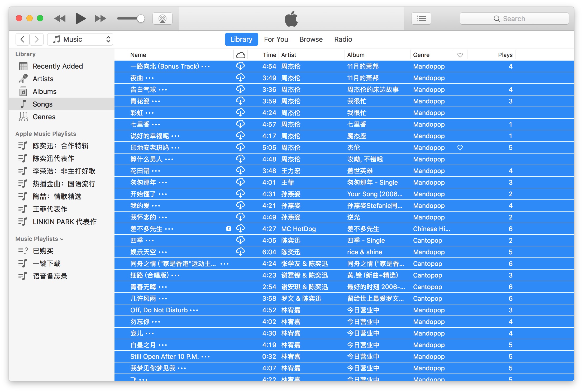Open the Radio tab
This screenshot has height=392, width=583.
(x=343, y=39)
